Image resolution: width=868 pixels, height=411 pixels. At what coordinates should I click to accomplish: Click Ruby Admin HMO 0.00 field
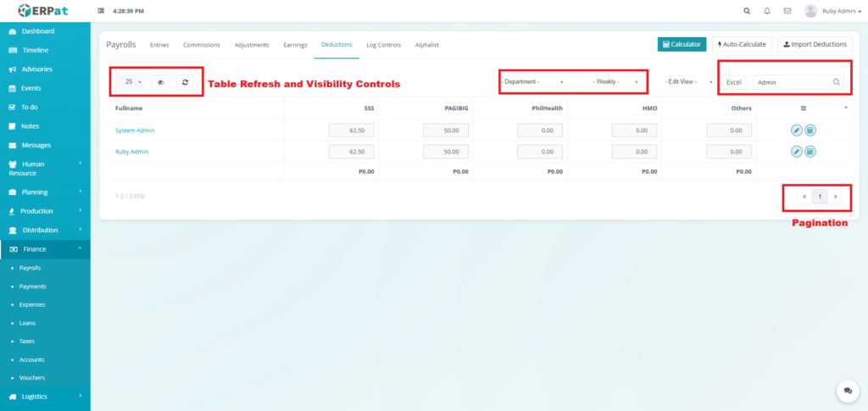coord(634,152)
